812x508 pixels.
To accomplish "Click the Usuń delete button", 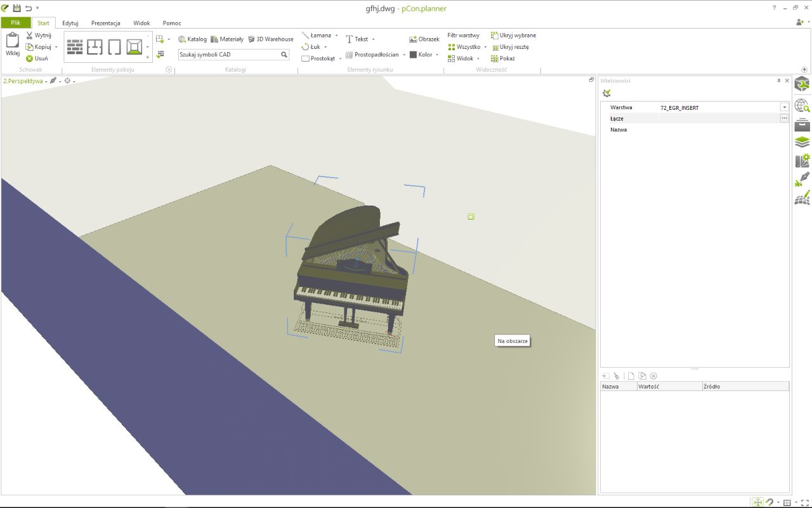I will coord(37,58).
